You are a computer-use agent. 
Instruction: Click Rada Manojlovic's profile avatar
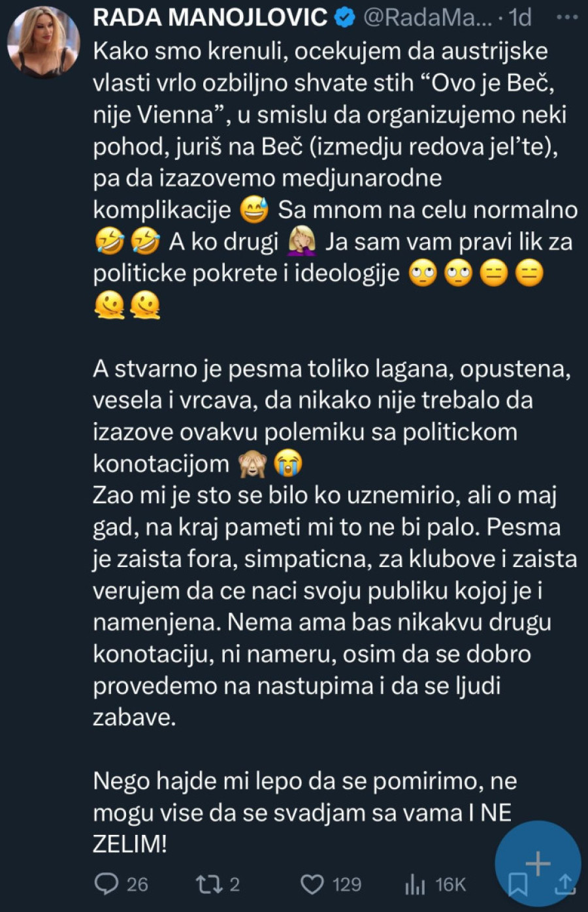click(x=42, y=42)
